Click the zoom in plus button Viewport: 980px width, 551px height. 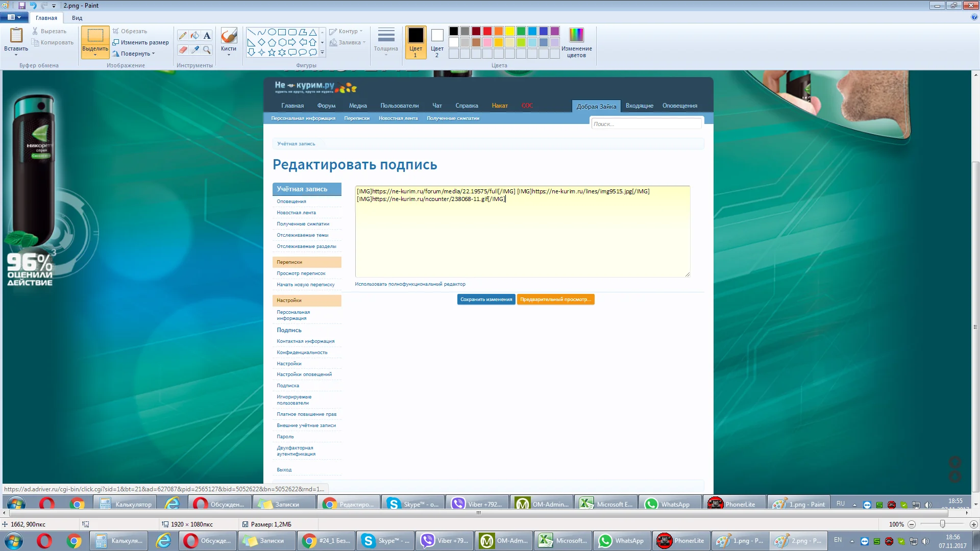(973, 524)
